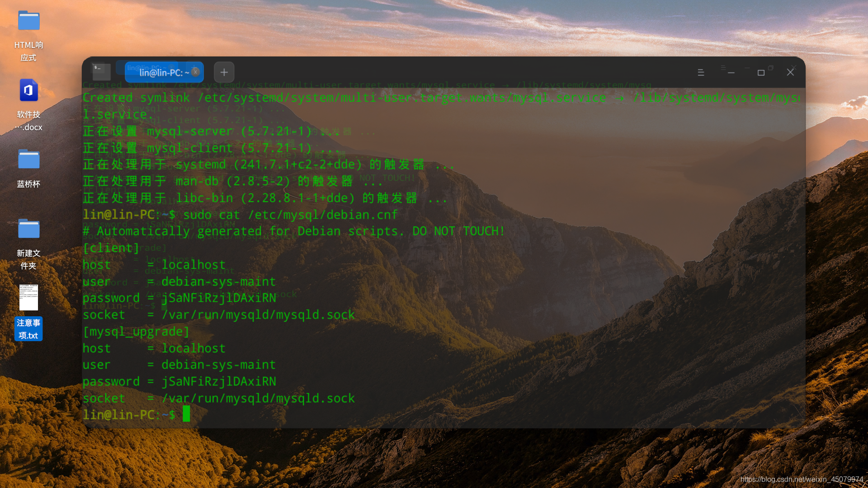Maximize the terminal window
The image size is (868, 488).
tap(761, 72)
